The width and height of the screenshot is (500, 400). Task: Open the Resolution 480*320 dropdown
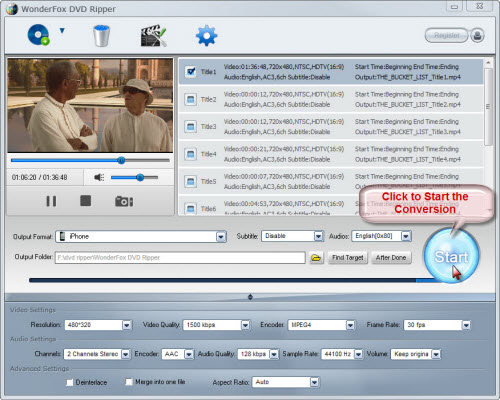click(x=98, y=325)
